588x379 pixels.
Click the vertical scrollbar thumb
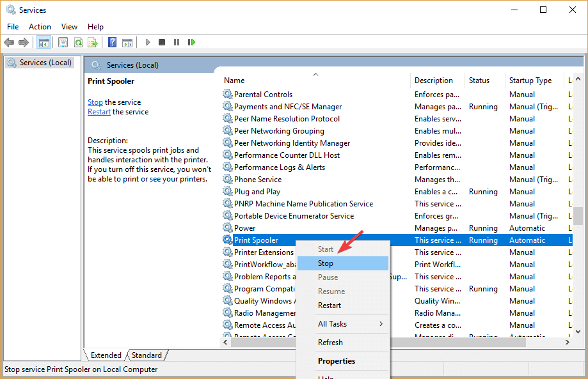pyautogui.click(x=578, y=215)
